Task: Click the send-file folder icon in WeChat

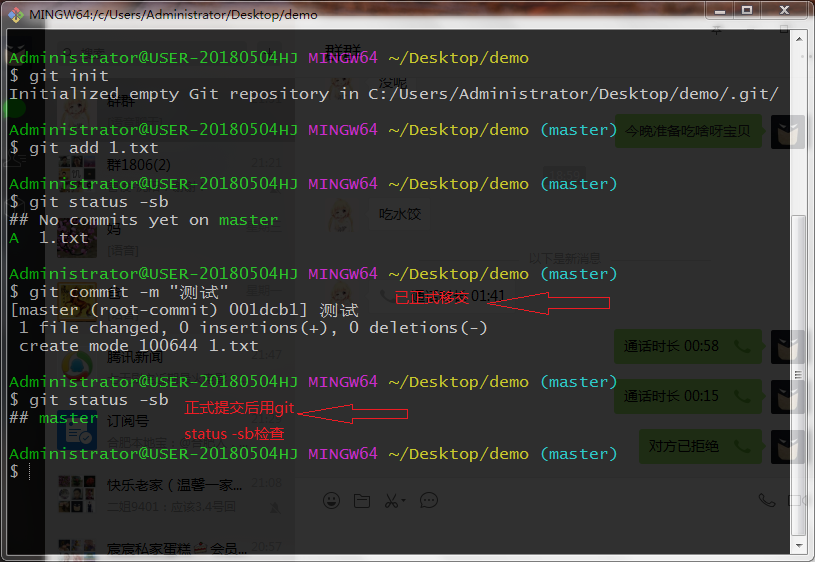Action: [x=362, y=501]
